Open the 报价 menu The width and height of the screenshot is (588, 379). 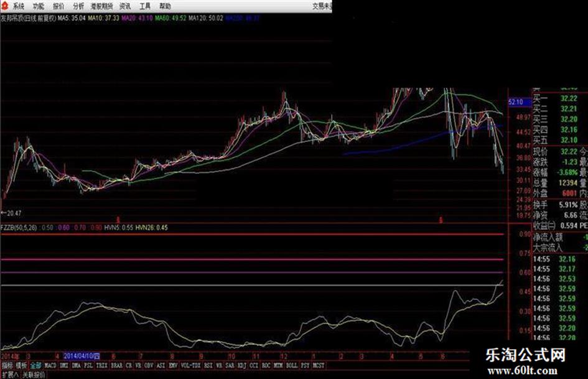[58, 6]
